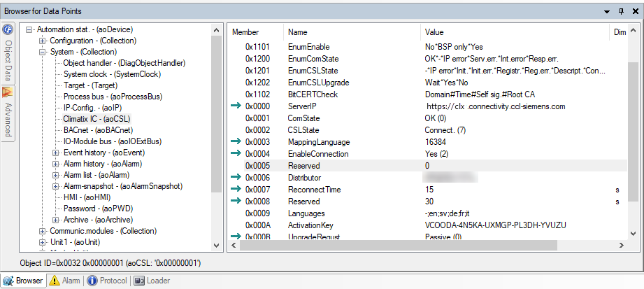Select the EnableConnection Yes (2) value
This screenshot has height=289, width=644.
point(436,154)
